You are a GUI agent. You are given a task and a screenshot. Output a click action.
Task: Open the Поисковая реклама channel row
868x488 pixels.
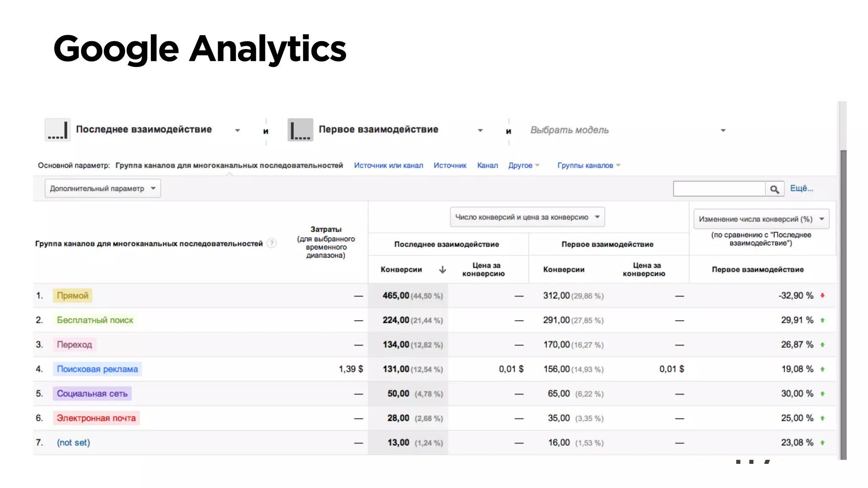click(x=97, y=369)
